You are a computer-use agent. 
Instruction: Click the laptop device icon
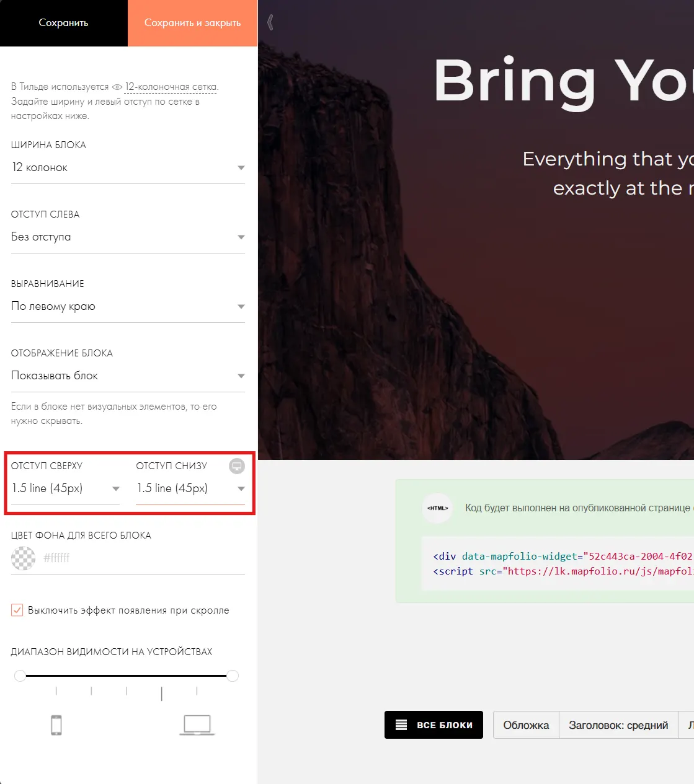[x=197, y=725]
